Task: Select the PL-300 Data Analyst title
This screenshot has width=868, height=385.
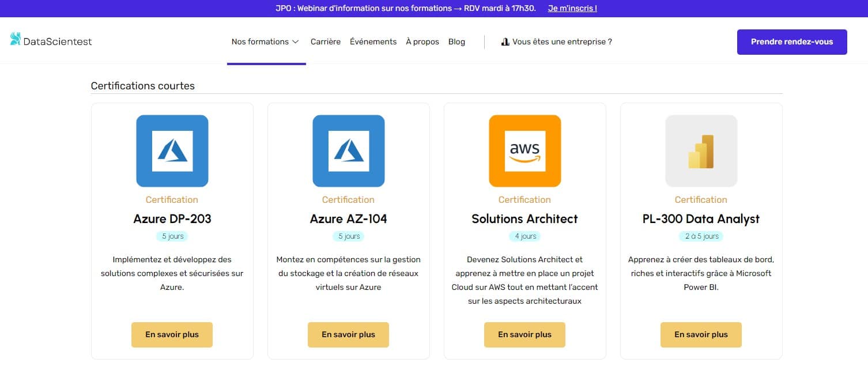Action: (x=701, y=219)
